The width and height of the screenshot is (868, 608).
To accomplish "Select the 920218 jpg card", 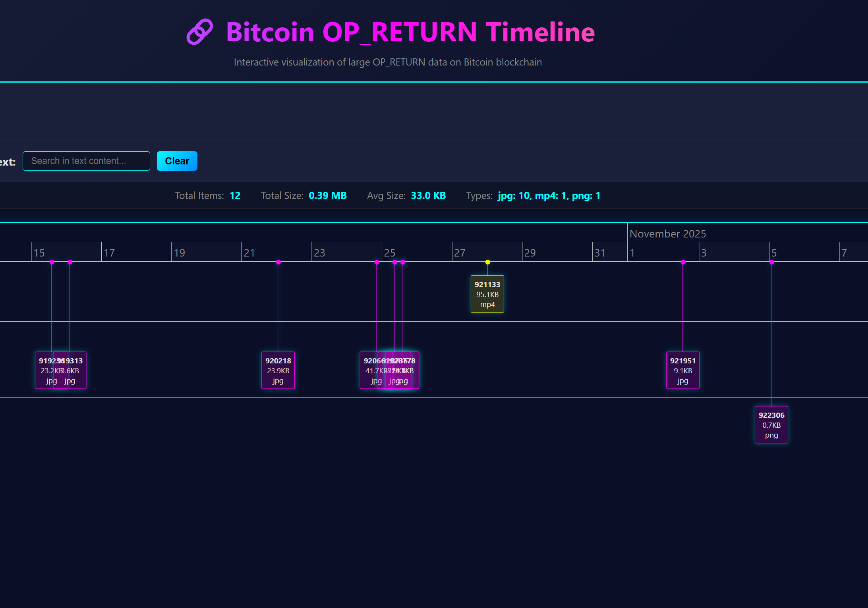I will [278, 370].
